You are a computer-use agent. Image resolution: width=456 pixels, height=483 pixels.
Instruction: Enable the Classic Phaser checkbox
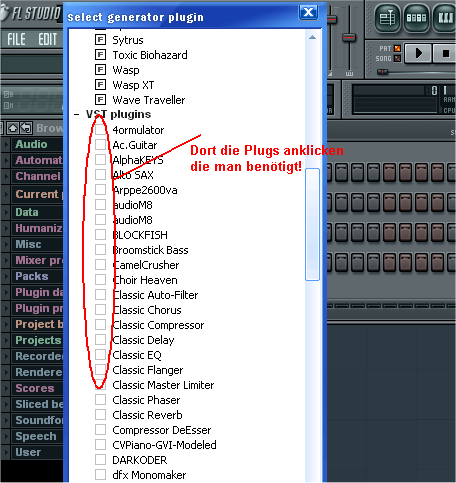(x=100, y=400)
